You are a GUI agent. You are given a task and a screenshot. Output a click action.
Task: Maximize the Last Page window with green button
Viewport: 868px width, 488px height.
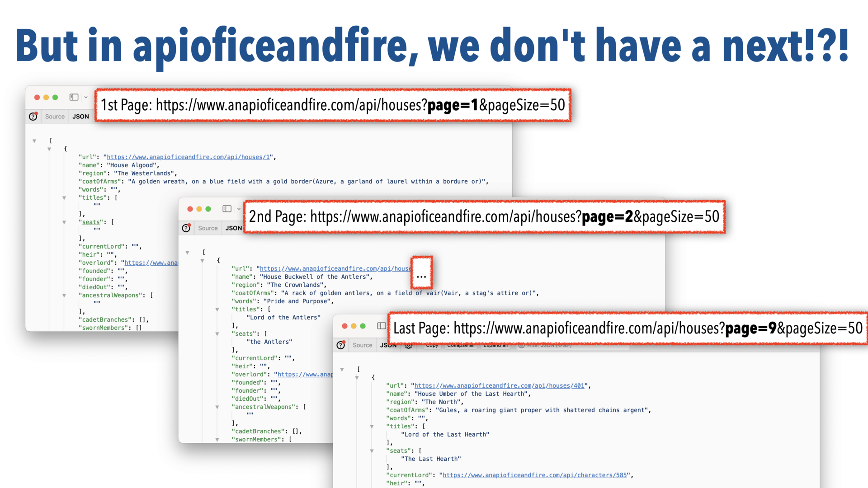pos(363,326)
